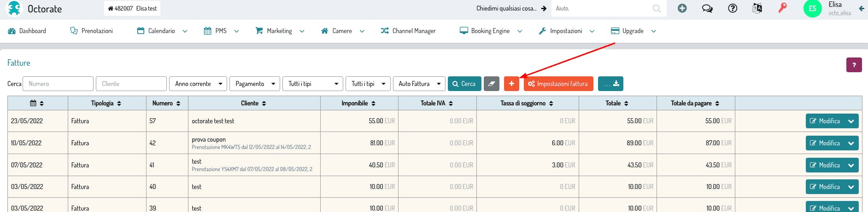Click the purple question mark help button
868x212 pixels.
click(854, 65)
